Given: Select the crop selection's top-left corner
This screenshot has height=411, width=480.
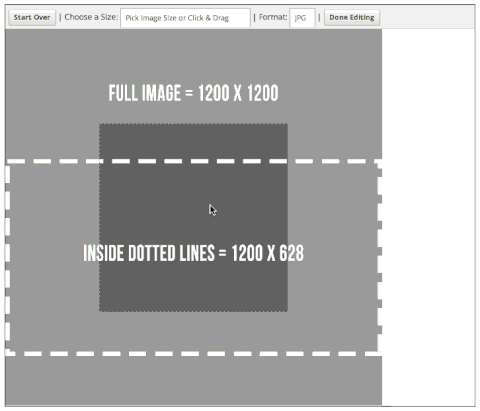Looking at the screenshot, I should tap(99, 124).
